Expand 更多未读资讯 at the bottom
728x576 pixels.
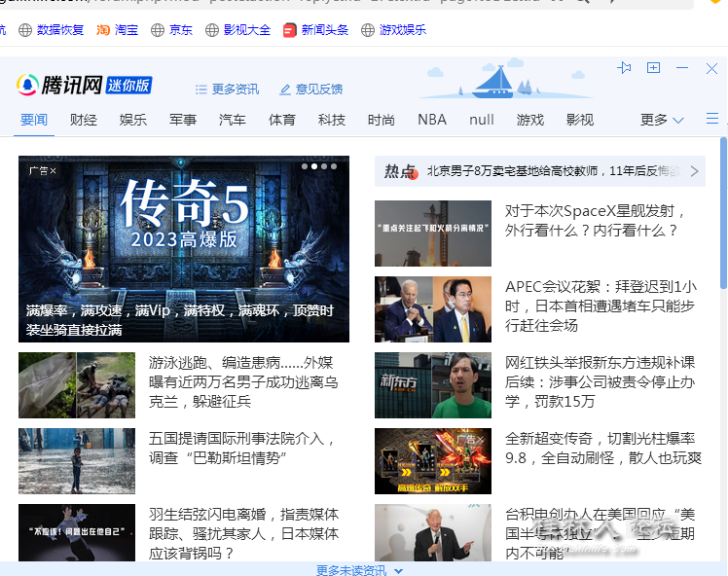click(359, 570)
